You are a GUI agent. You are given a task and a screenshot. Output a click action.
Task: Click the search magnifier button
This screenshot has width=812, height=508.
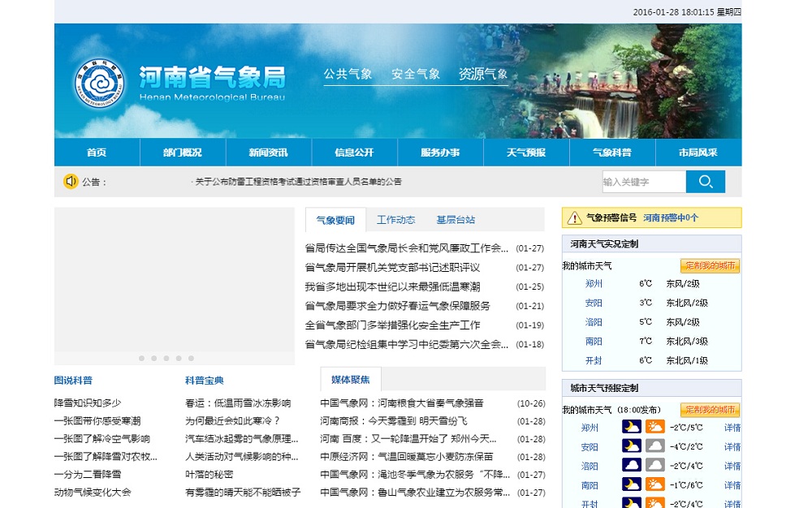706,182
